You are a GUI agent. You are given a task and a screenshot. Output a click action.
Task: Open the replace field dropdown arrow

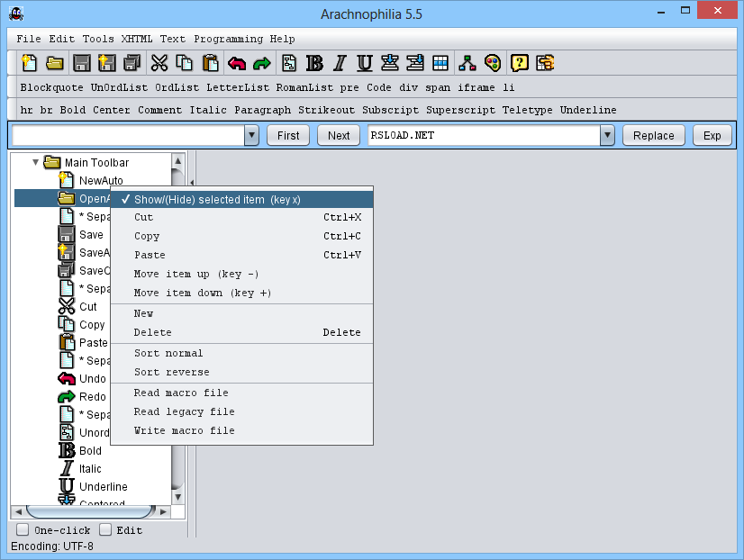tap(607, 136)
